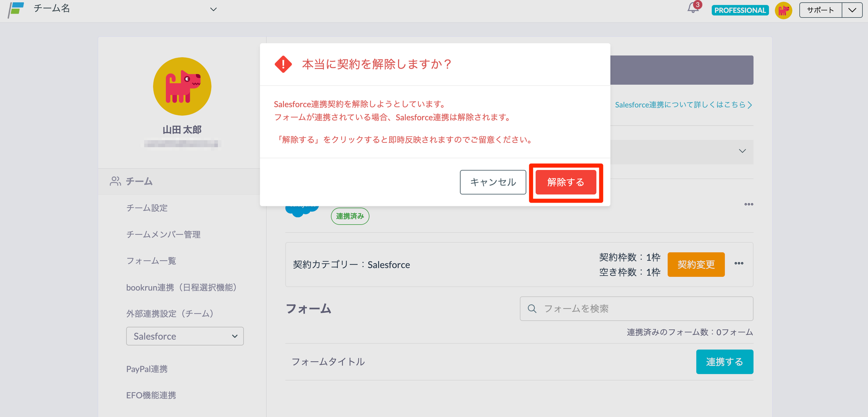Go to チーム設定 in the sidebar

point(147,208)
